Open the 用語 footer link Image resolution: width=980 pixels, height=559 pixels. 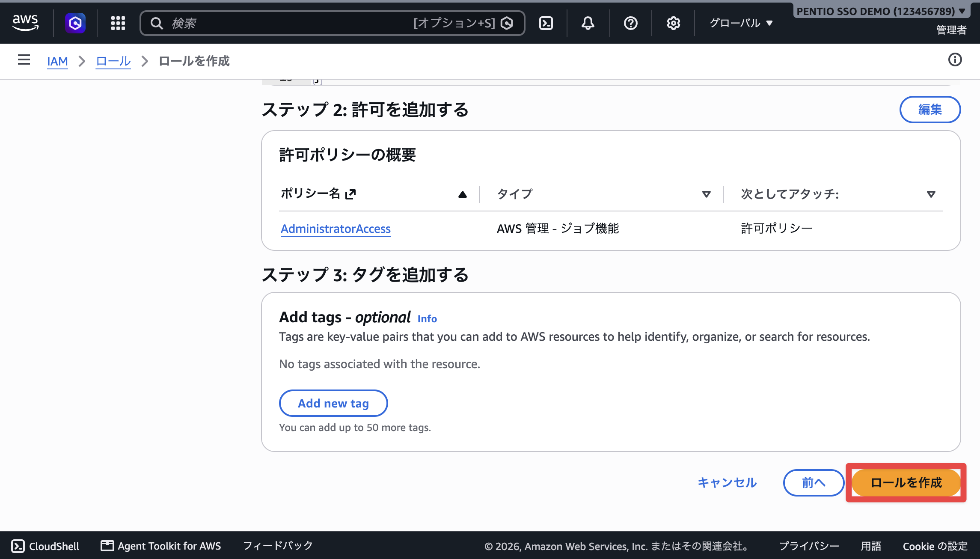pos(871,546)
